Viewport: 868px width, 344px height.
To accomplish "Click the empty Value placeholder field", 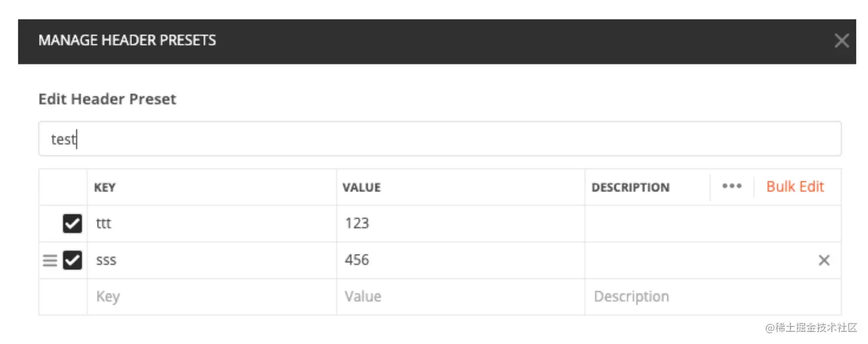I will (460, 297).
